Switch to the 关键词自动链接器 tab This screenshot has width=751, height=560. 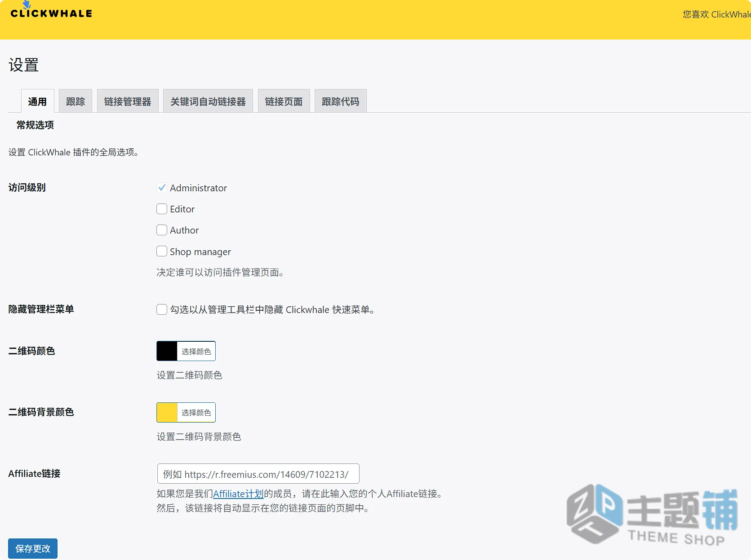pyautogui.click(x=208, y=101)
